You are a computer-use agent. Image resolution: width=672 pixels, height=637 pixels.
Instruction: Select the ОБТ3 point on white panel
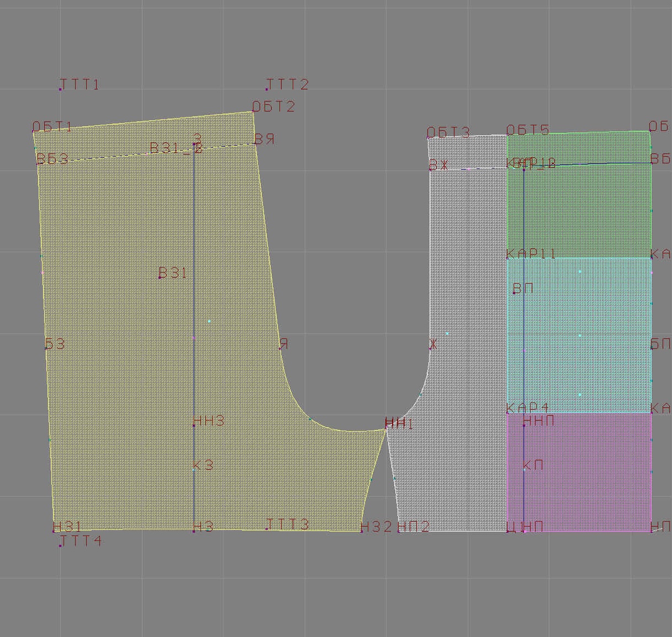(428, 137)
